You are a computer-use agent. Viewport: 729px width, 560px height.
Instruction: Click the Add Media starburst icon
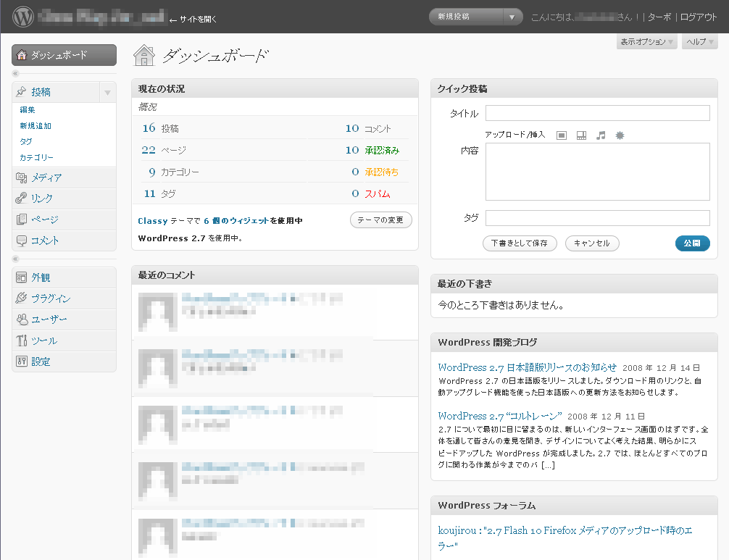coord(620,135)
